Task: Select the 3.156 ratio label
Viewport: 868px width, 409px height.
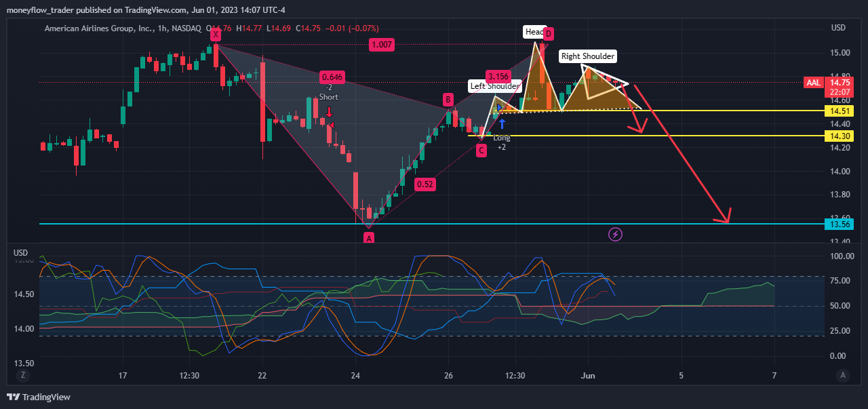Action: click(x=498, y=76)
